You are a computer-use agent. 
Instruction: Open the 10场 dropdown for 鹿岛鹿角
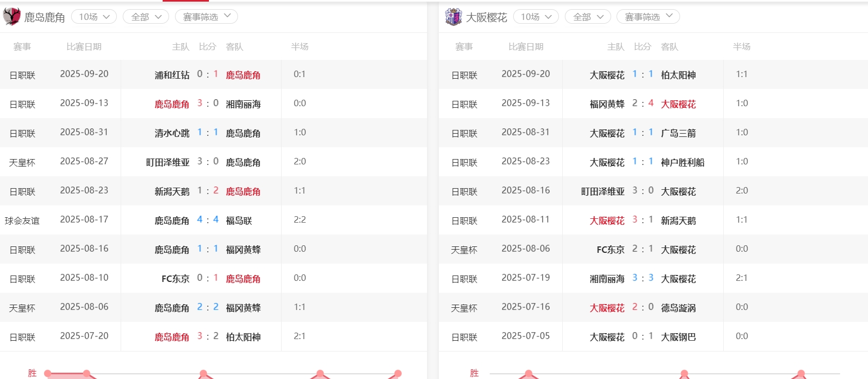(94, 17)
